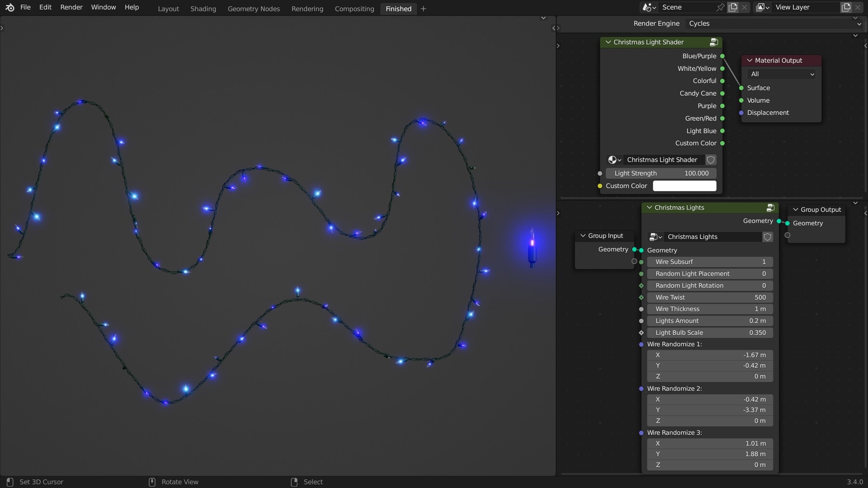Unpin the View Layer with the X

(x=857, y=7)
